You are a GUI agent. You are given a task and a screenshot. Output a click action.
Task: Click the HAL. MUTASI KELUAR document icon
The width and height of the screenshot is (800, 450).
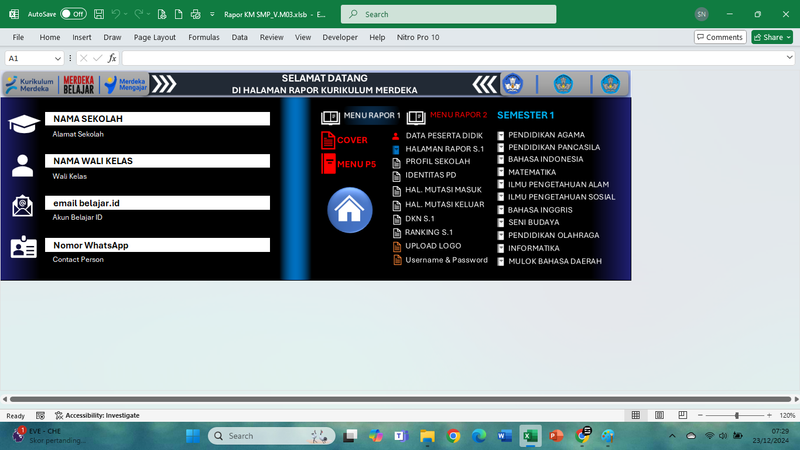[x=396, y=206]
